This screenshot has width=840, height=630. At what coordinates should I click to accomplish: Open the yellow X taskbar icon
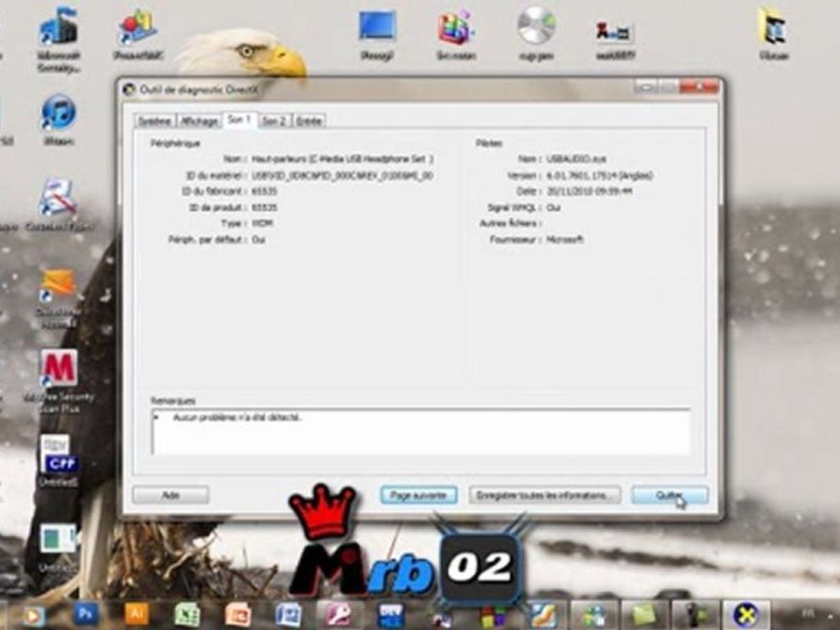tap(746, 614)
